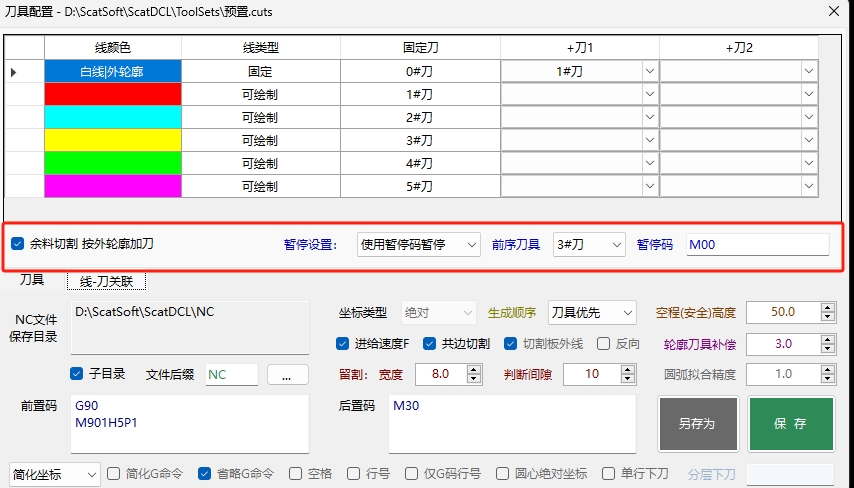854x488 pixels.
Task: Open +刀1 dropdown for the 1#刀 row
Action: pyautogui.click(x=650, y=94)
